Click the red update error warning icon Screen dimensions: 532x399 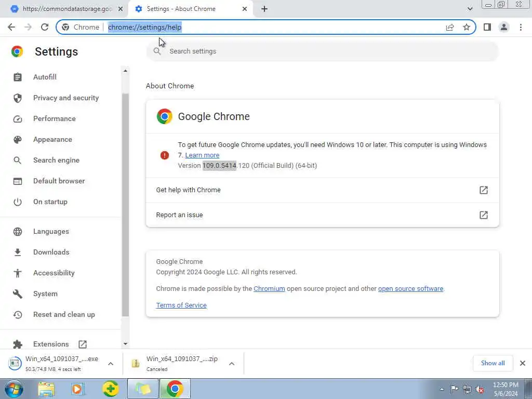coord(165,155)
